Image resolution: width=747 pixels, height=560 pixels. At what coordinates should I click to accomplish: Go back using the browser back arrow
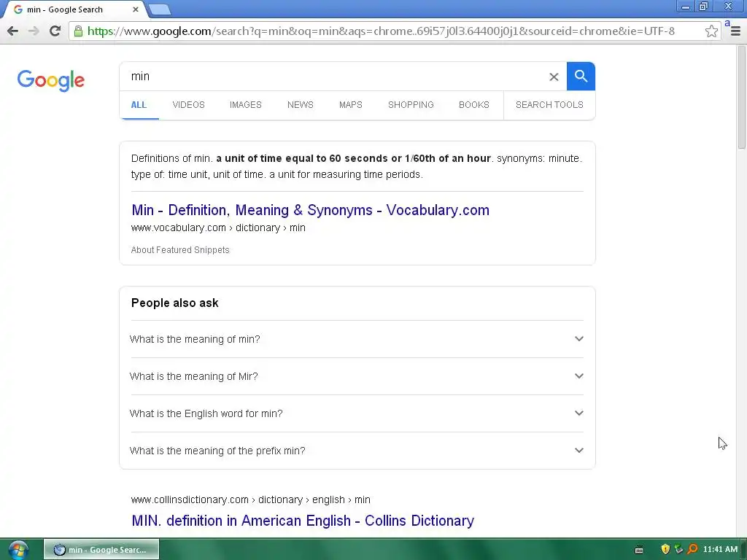pos(13,31)
